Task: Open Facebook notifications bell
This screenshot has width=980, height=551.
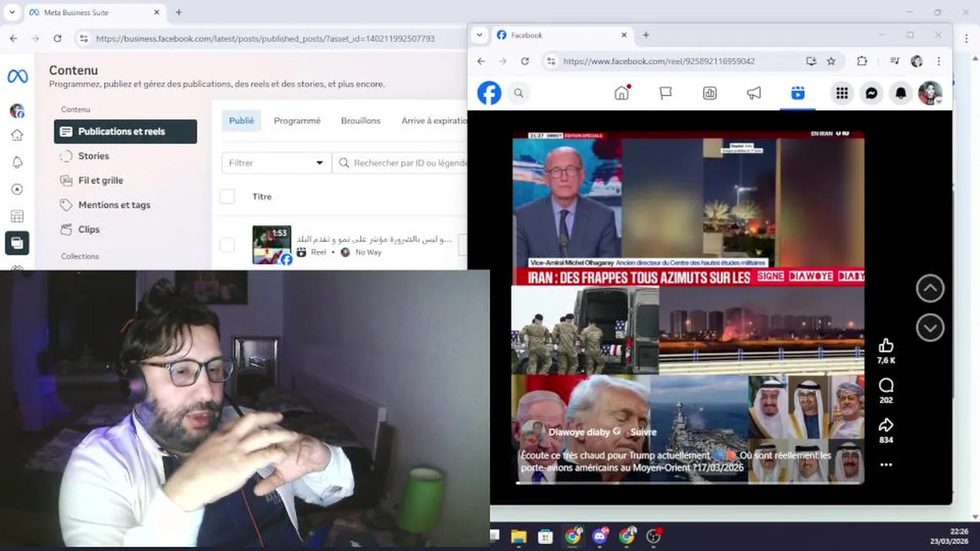Action: coord(901,93)
